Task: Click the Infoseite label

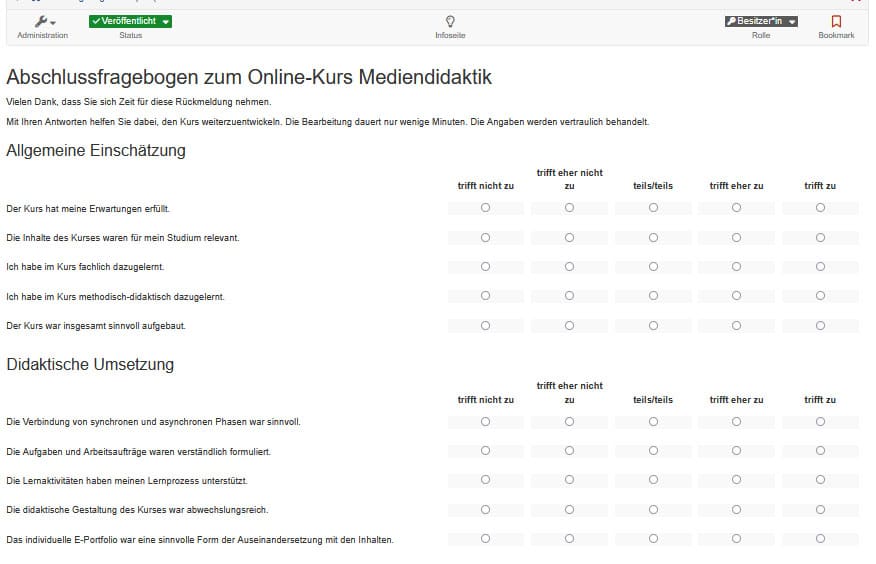Action: 450,36
